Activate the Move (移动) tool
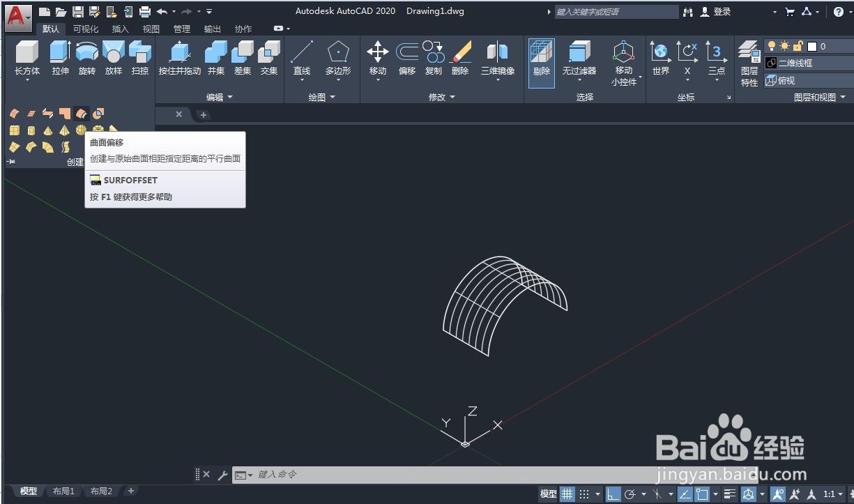The height and width of the screenshot is (504, 854). click(378, 57)
